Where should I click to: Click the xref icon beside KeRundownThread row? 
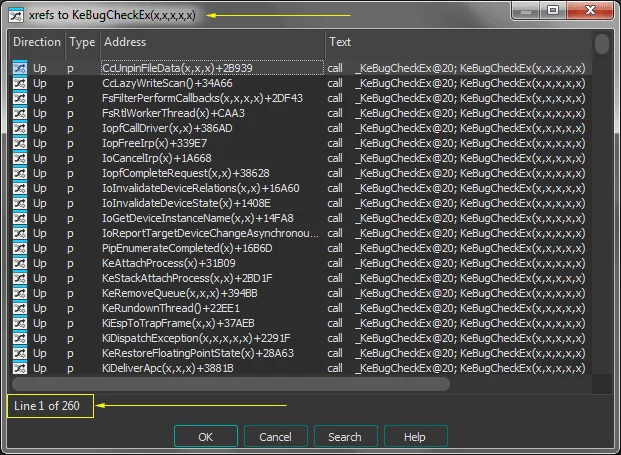click(x=20, y=308)
